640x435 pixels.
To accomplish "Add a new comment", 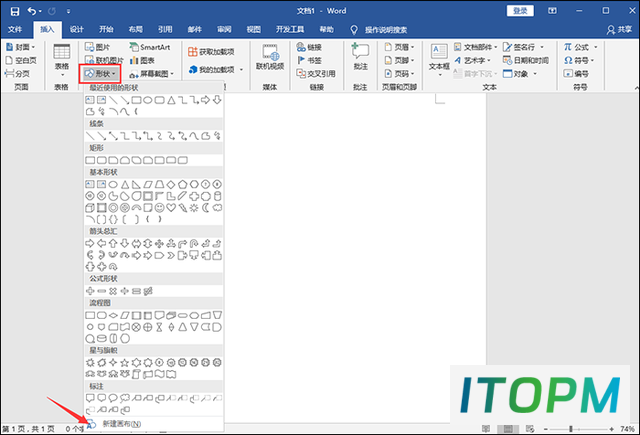I will pyautogui.click(x=360, y=57).
